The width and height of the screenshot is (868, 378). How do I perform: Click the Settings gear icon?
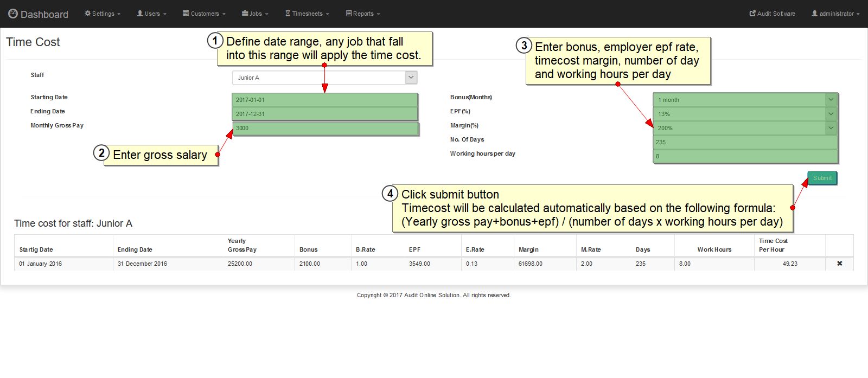click(87, 14)
